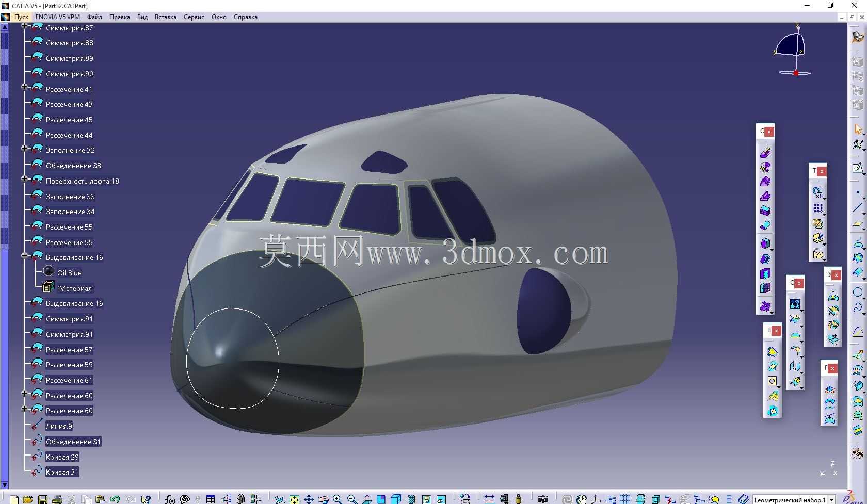The height and width of the screenshot is (504, 867).
Task: Select the Line creation tool
Action: coord(857,208)
